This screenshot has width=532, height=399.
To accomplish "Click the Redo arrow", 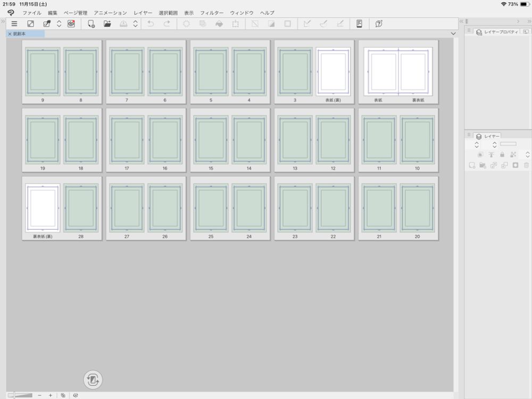I will point(167,24).
